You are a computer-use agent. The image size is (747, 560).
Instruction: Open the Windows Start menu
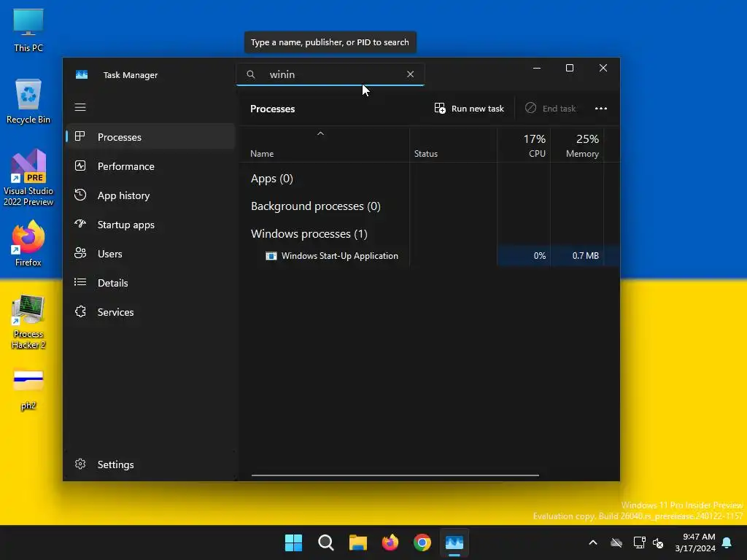pyautogui.click(x=293, y=542)
